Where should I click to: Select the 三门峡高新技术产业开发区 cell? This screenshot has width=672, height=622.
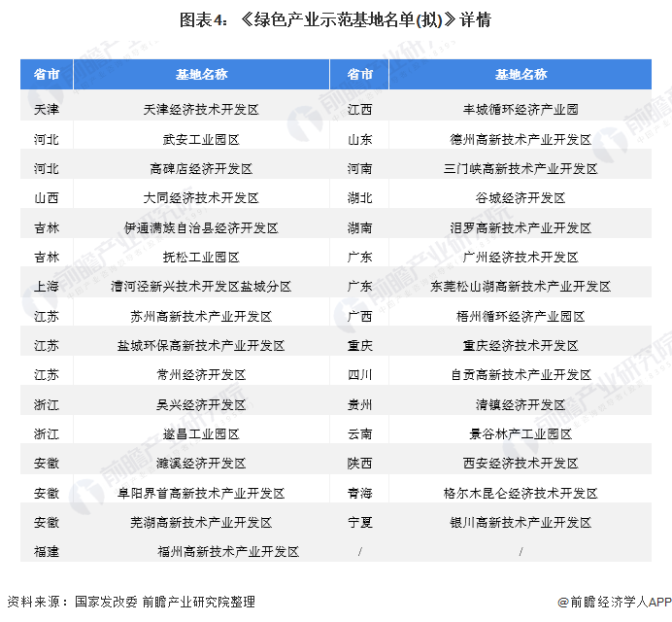521,168
